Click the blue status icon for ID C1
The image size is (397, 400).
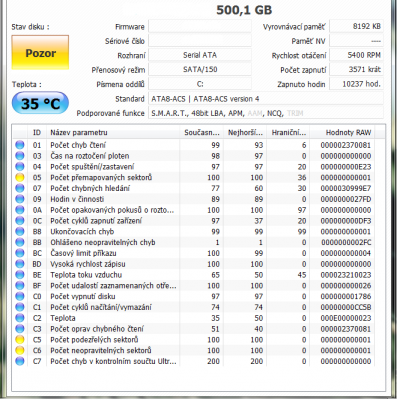coord(20,307)
